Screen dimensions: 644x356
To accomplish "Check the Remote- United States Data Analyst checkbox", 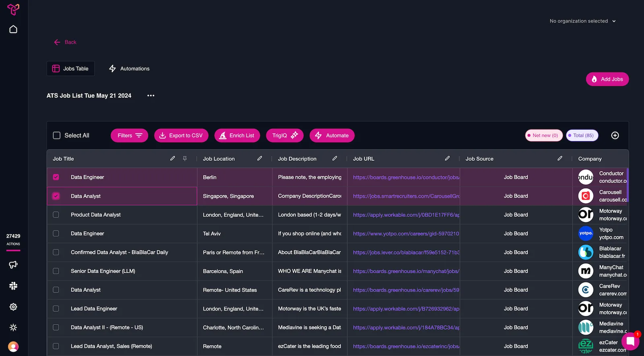I will click(x=56, y=290).
